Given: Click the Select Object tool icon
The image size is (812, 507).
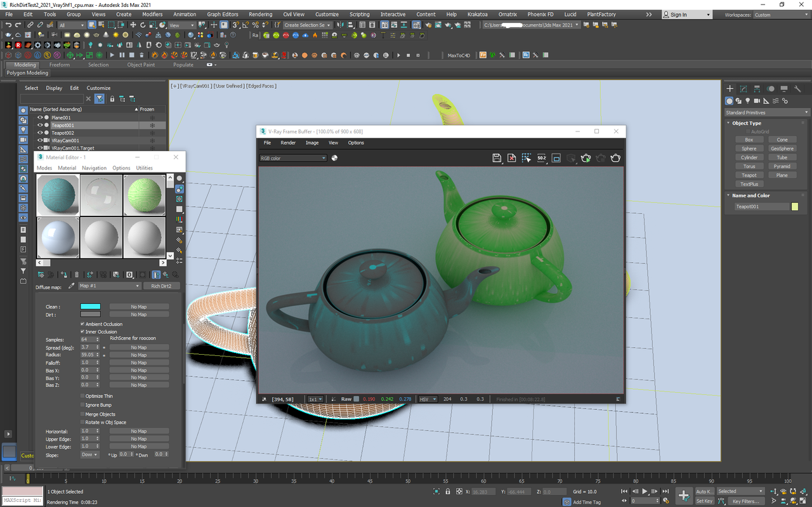Looking at the screenshot, I should (x=92, y=25).
